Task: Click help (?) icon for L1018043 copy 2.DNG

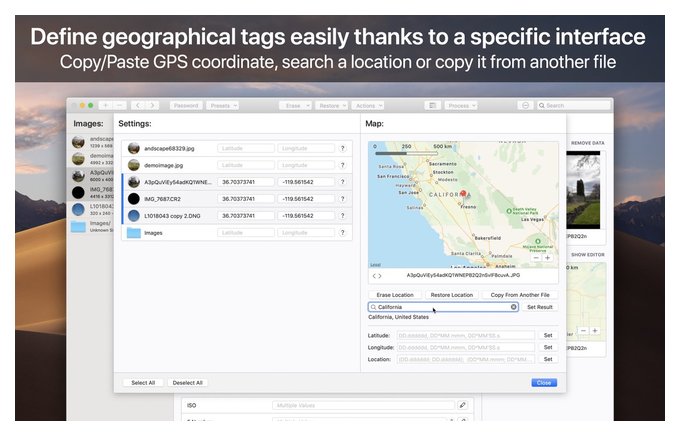Action: coord(343,216)
